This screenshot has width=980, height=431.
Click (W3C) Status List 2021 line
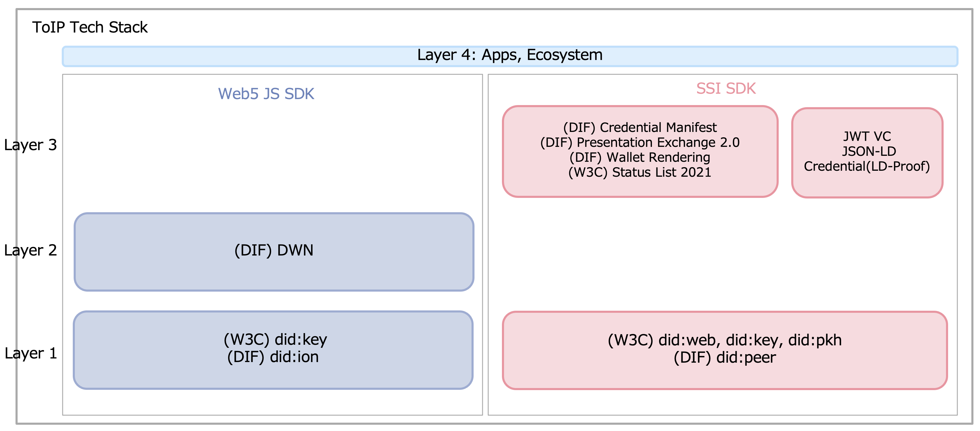pyautogui.click(x=640, y=172)
